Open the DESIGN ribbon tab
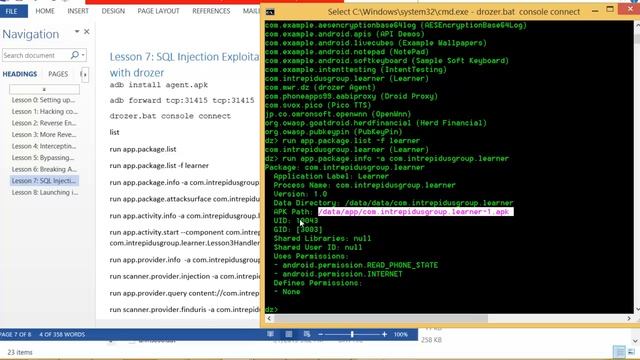640x360 pixels. (113, 11)
